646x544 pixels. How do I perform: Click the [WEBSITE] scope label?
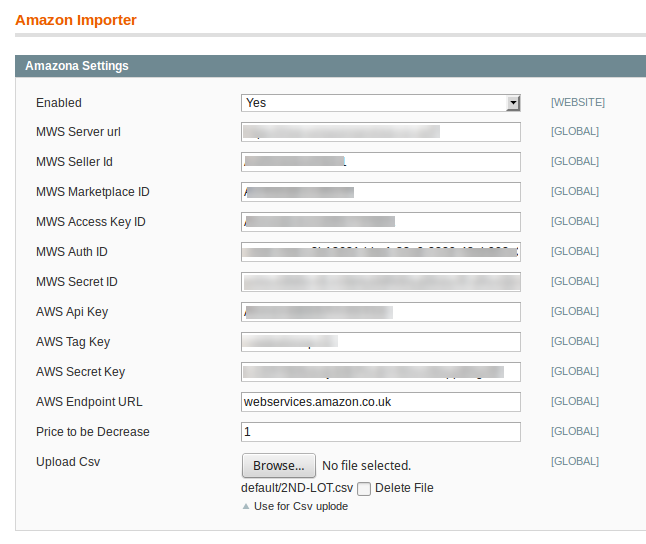tap(578, 102)
